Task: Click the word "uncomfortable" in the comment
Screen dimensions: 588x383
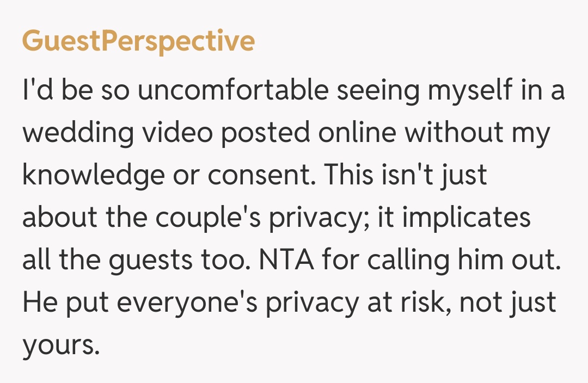Action: coord(233,91)
